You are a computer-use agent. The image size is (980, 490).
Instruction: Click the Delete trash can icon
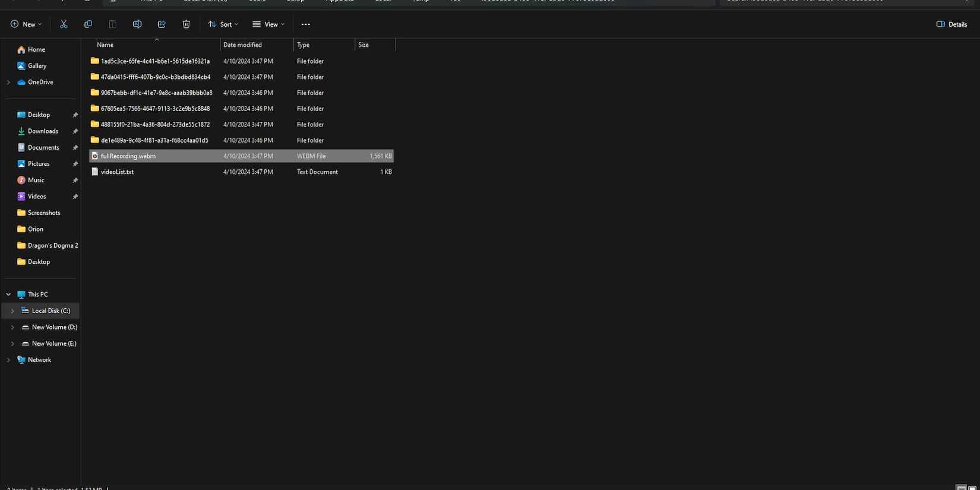(x=186, y=24)
